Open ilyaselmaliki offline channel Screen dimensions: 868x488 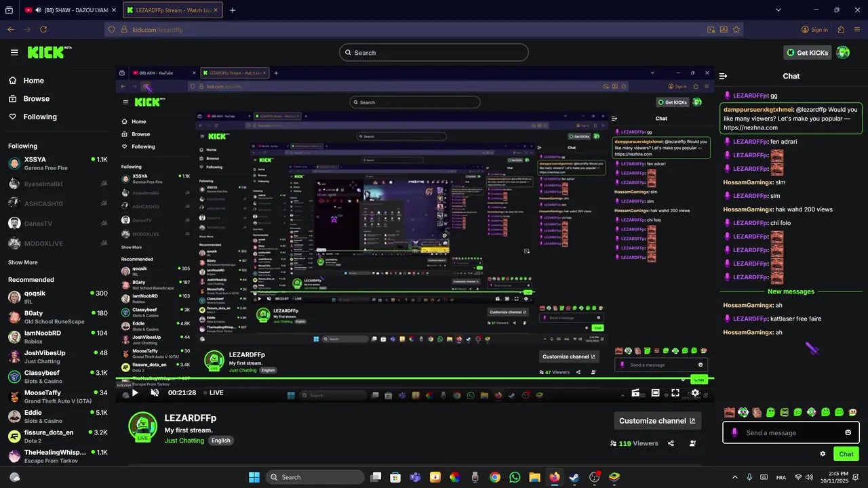click(x=58, y=184)
